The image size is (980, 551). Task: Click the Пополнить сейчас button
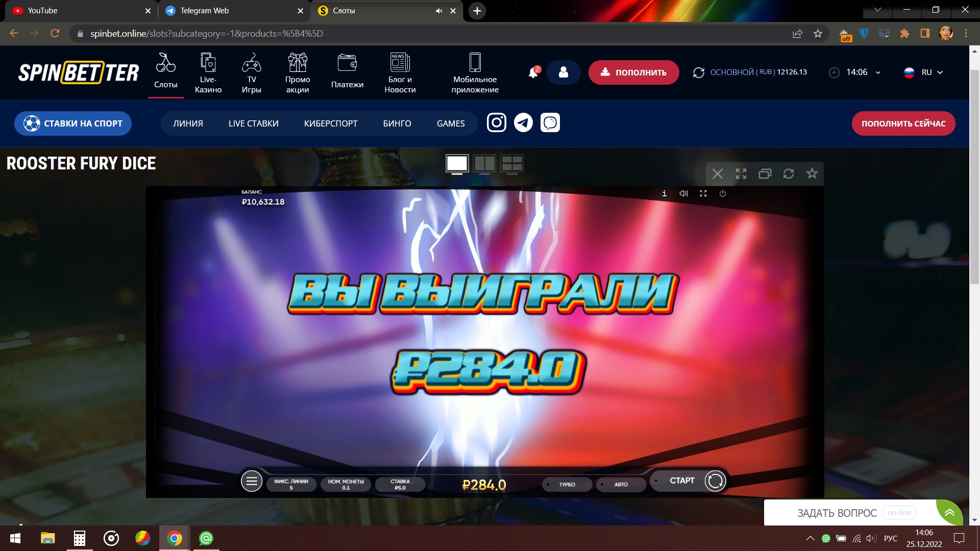(903, 123)
